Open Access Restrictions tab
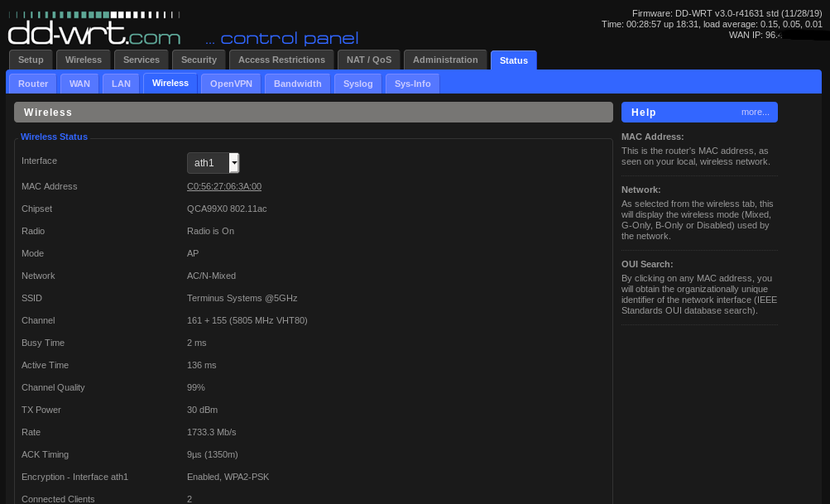This screenshot has height=504, width=830. (x=281, y=60)
